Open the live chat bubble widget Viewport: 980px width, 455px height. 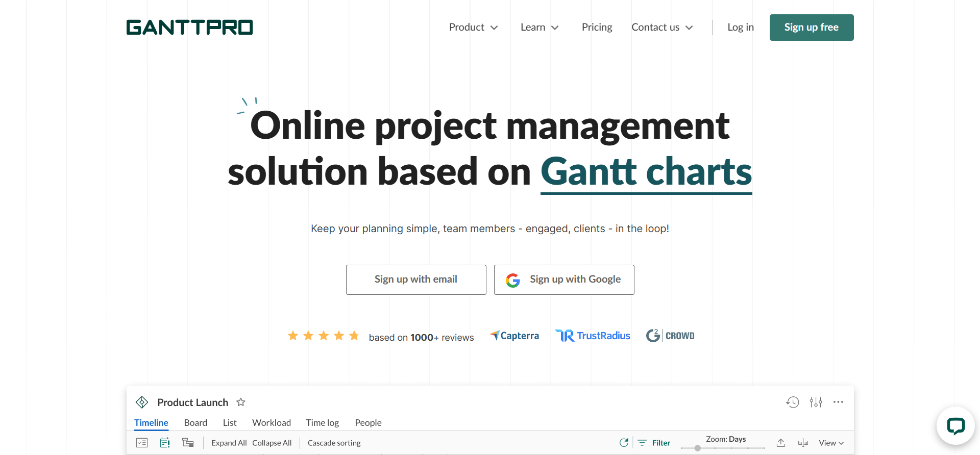click(955, 425)
